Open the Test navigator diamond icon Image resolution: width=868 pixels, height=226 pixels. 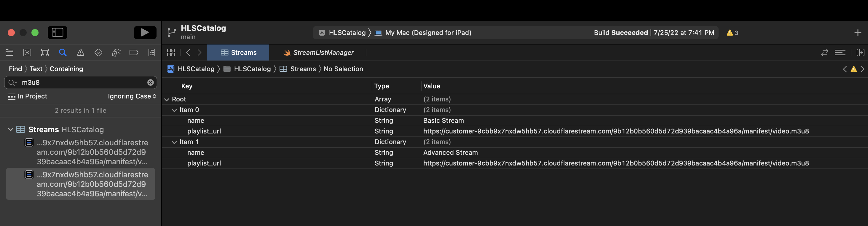(x=98, y=52)
